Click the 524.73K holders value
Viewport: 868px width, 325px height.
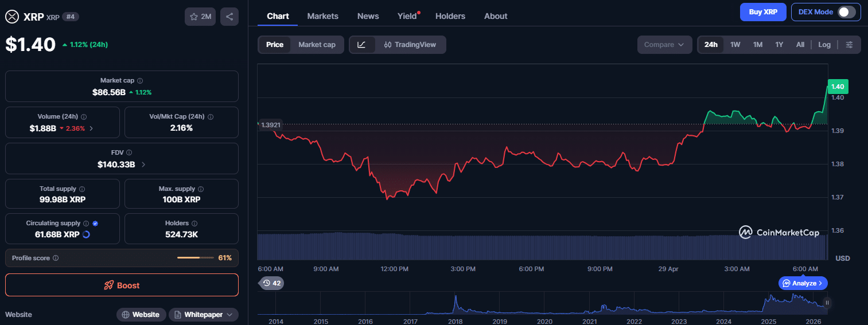182,234
